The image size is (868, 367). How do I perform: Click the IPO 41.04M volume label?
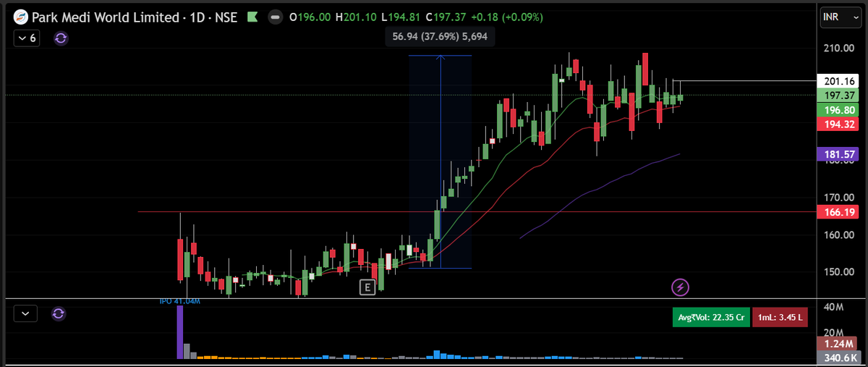pos(180,300)
